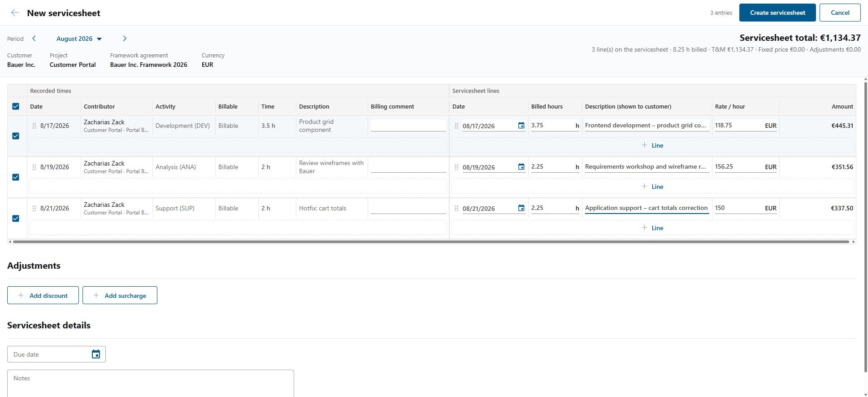The image size is (868, 397).
Task: Add a line under the 08/17/2026 servicesheet line
Action: coord(652,145)
